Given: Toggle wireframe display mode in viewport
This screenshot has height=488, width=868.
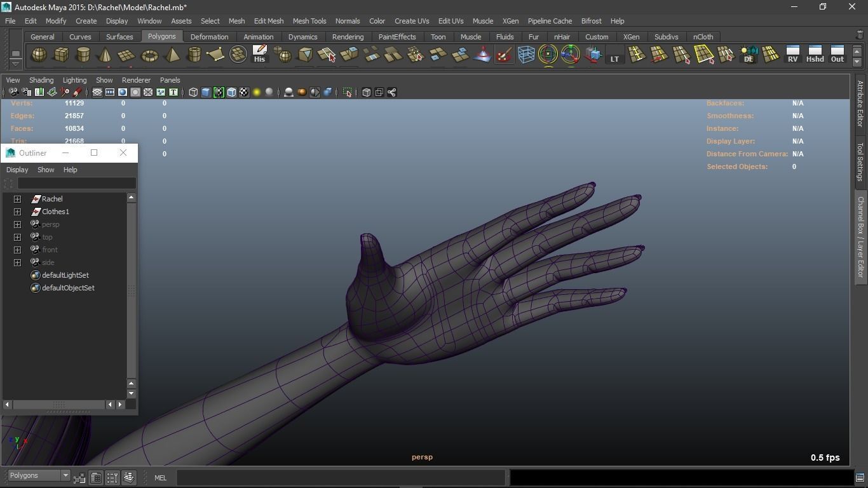Looking at the screenshot, I should [x=193, y=92].
